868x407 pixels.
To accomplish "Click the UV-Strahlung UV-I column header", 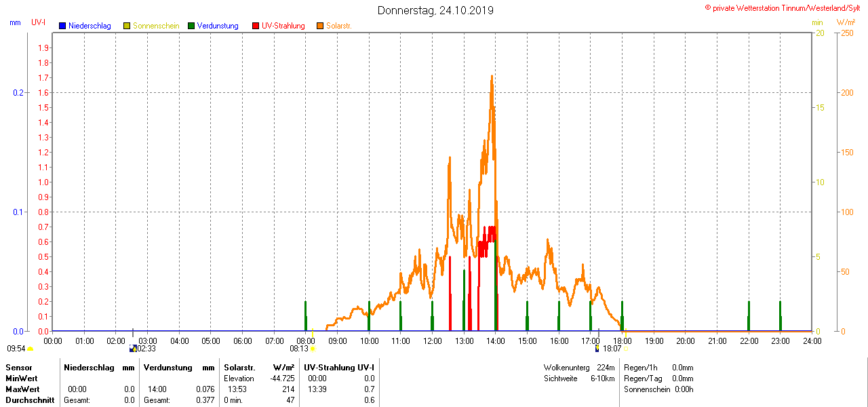I will (x=339, y=367).
